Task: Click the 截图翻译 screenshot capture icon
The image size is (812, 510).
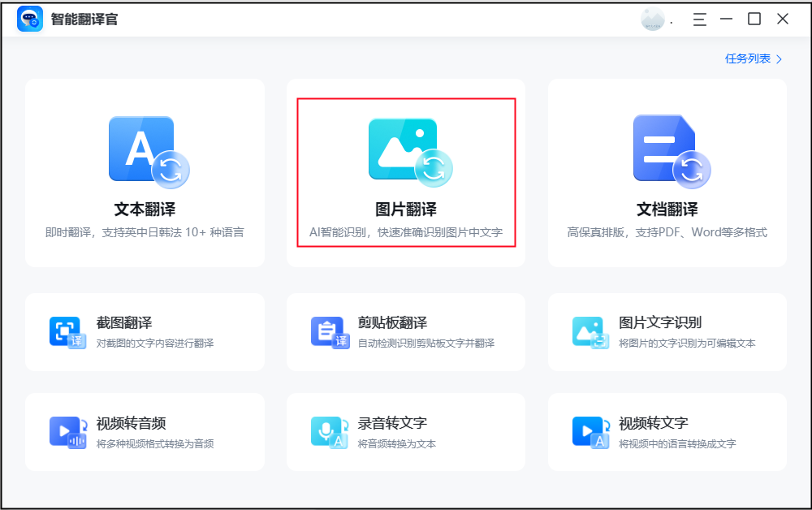Action: click(x=67, y=332)
